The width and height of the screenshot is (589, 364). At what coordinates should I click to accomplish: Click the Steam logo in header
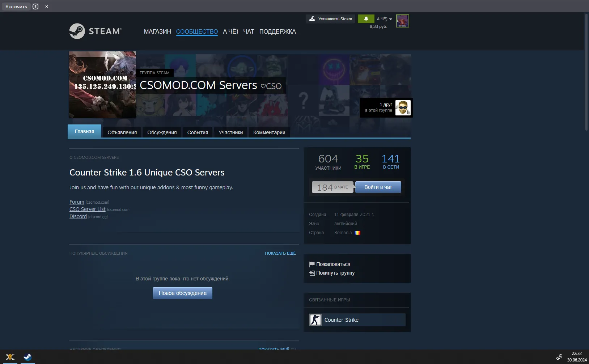point(95,31)
